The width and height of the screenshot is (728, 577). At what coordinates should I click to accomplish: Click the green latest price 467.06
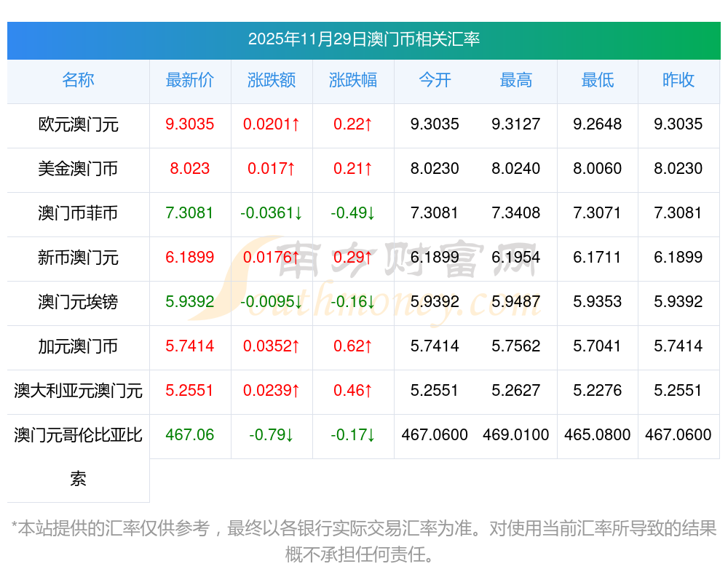coord(189,434)
